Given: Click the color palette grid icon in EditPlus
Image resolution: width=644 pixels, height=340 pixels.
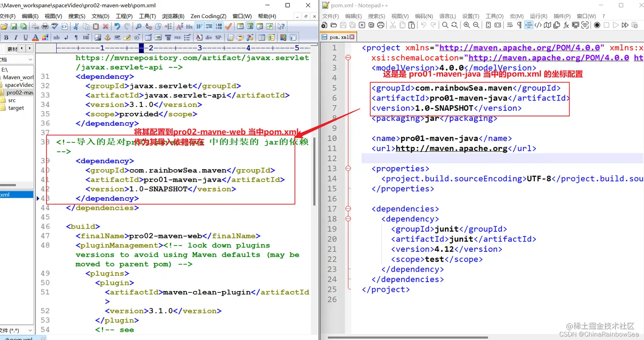Looking at the screenshot, I should 45,37.
